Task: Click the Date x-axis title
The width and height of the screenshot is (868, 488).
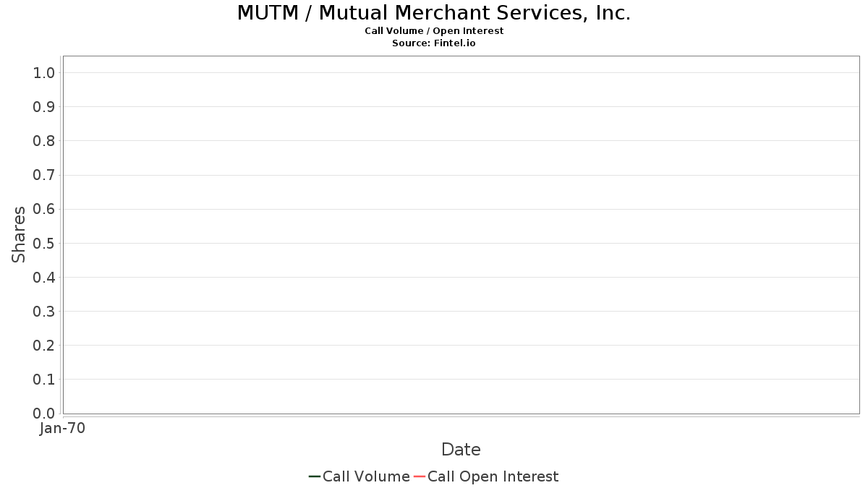Action: click(461, 450)
